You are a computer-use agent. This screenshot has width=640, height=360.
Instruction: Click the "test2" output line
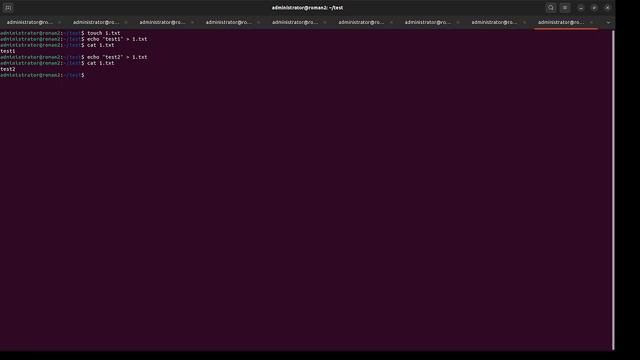8,69
